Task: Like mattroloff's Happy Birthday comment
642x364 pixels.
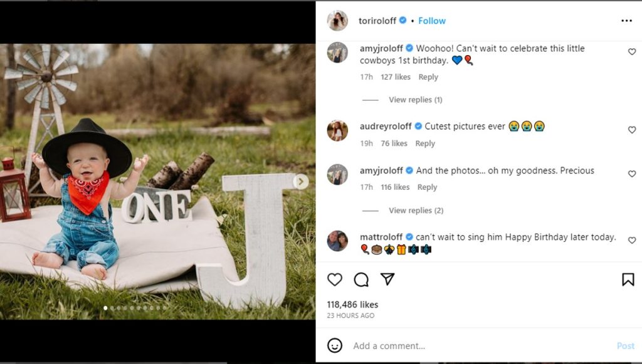Action: coord(632,241)
